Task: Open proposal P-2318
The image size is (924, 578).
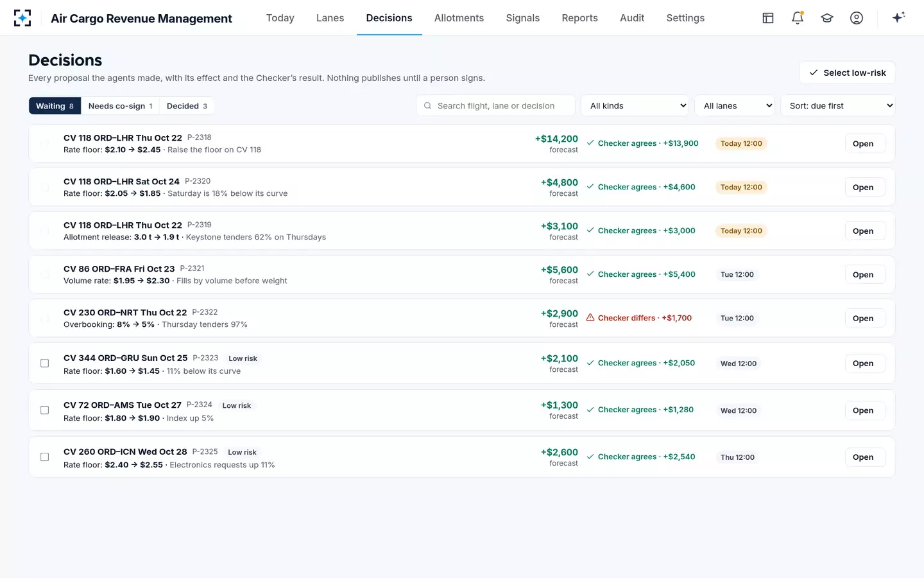Action: point(865,144)
